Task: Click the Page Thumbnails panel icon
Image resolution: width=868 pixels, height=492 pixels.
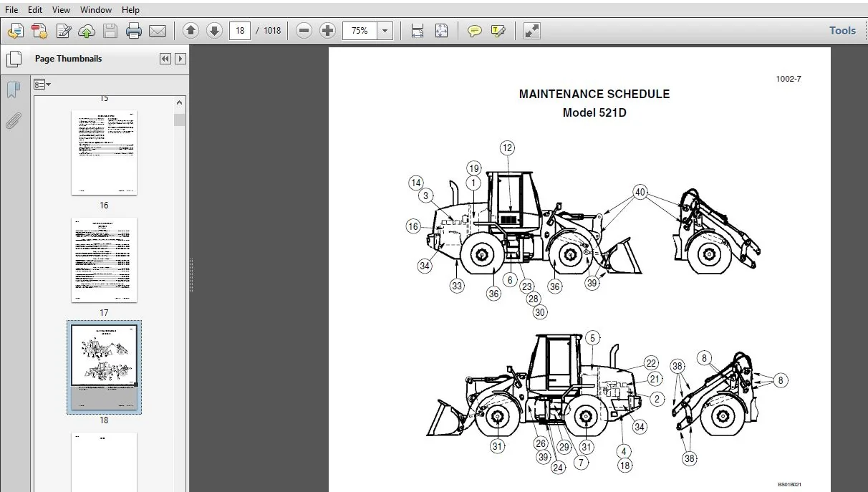Action: point(14,59)
